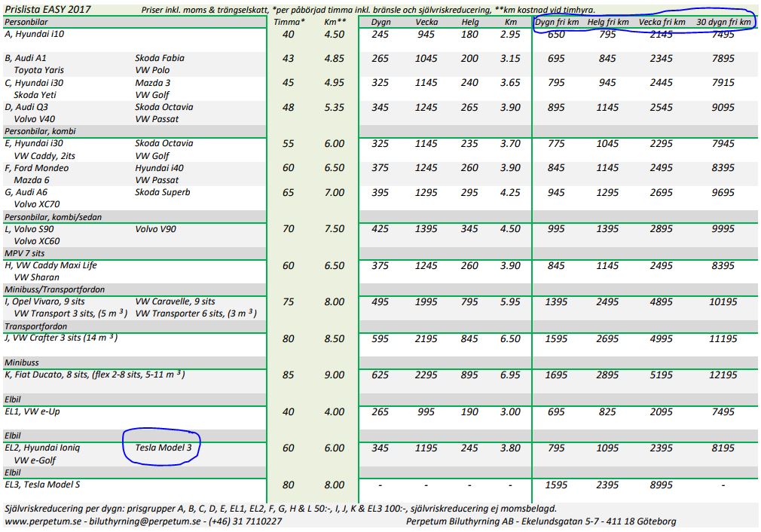Click the 'VW e-Golf' car name
The width and height of the screenshot is (761, 532).
pos(35,460)
